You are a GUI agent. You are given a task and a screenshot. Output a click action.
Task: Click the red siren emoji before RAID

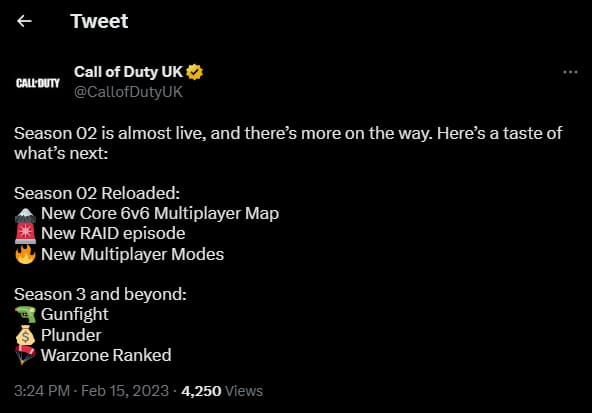coord(25,234)
